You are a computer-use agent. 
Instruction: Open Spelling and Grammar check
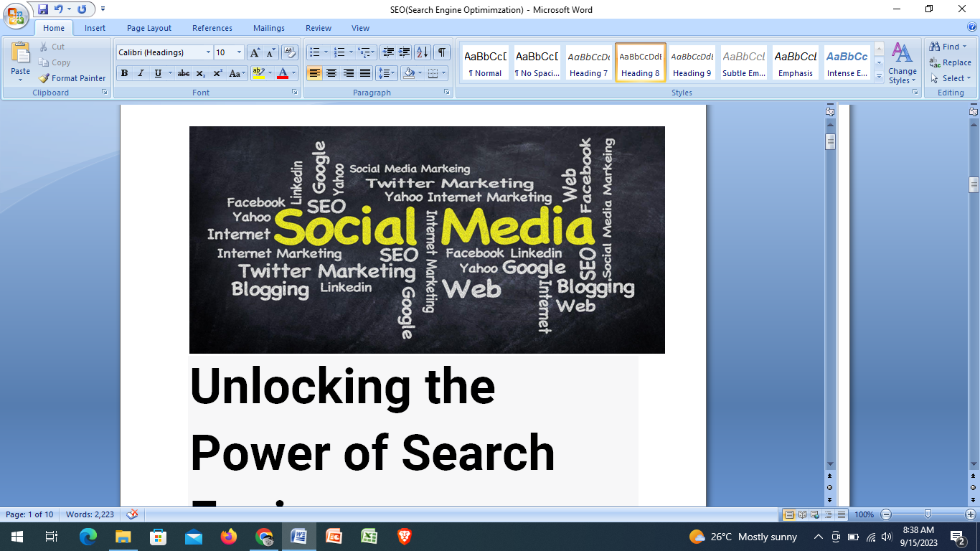coord(131,514)
